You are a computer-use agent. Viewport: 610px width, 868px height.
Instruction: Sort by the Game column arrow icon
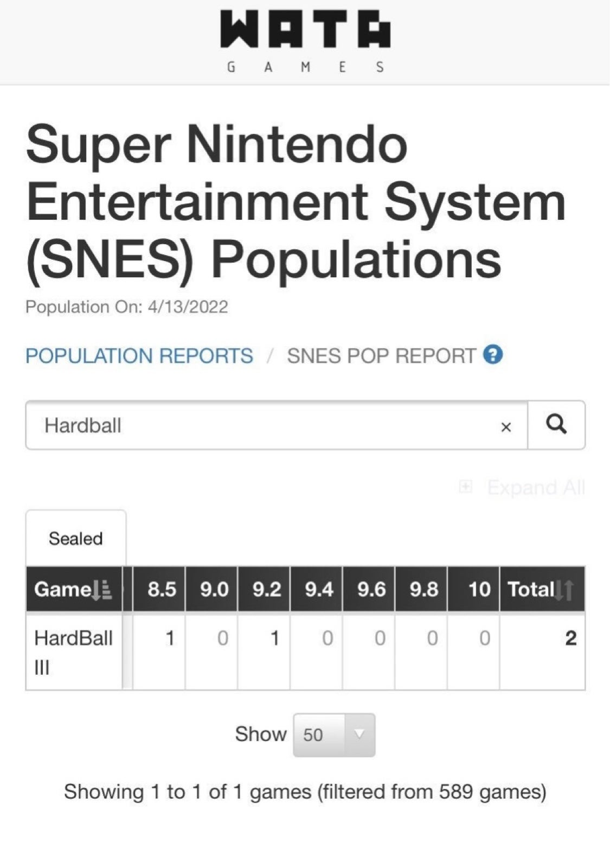101,590
